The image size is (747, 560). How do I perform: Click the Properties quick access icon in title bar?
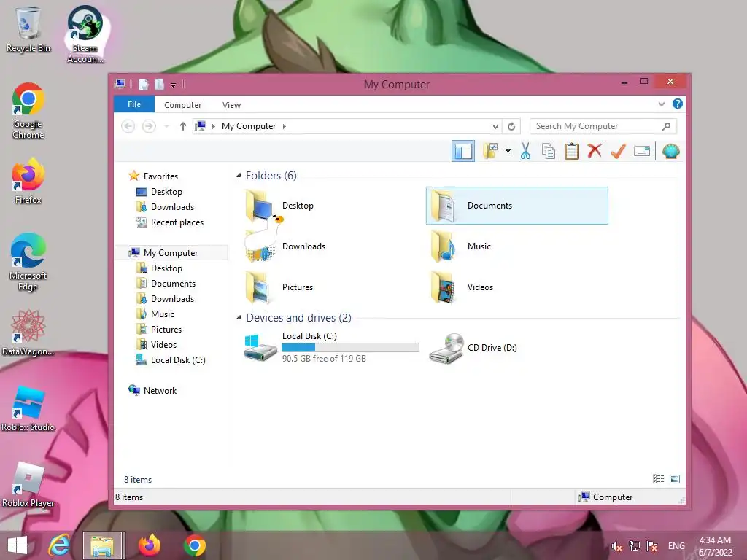[x=144, y=85]
